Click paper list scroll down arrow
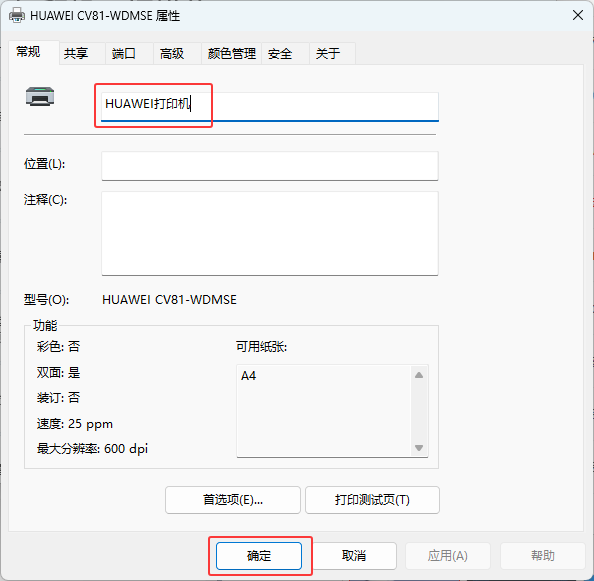594x581 pixels. (419, 448)
